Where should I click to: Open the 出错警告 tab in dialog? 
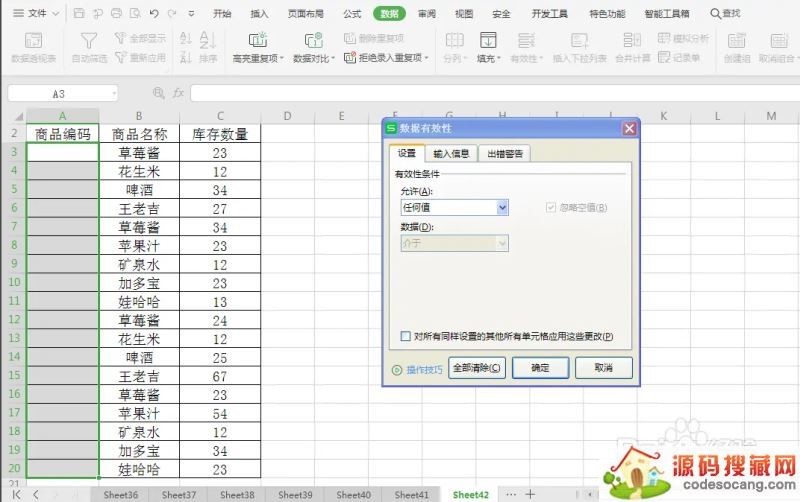505,154
